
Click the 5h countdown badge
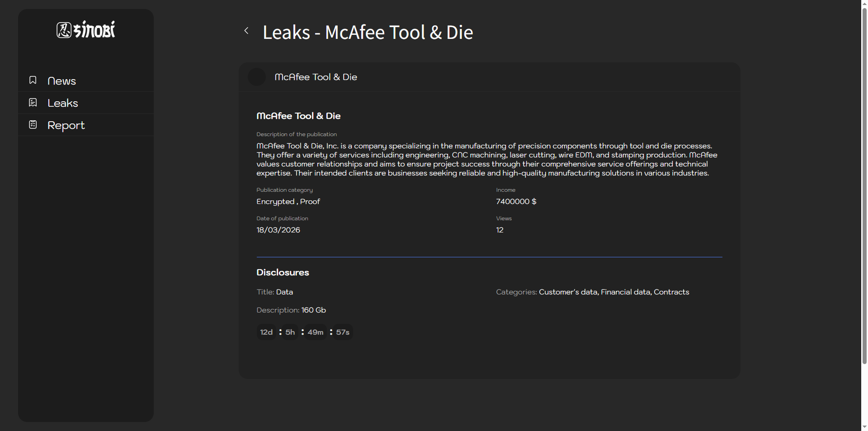coord(290,332)
